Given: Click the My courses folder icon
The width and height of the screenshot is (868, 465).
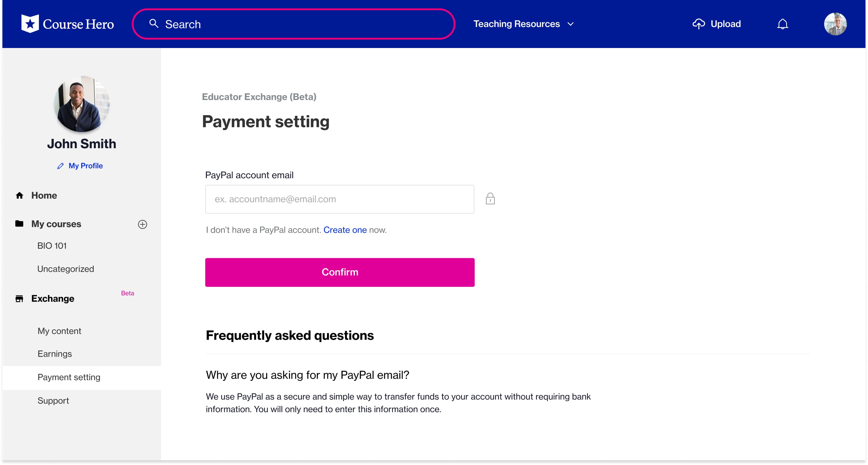Looking at the screenshot, I should (19, 223).
